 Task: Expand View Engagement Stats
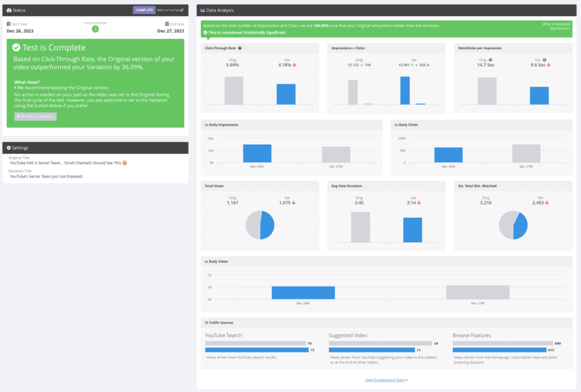(x=386, y=380)
